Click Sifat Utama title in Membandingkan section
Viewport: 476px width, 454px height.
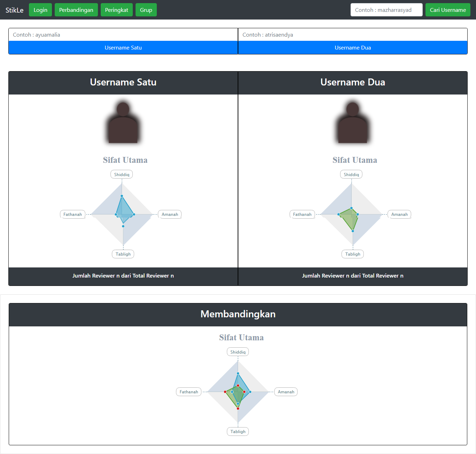[x=241, y=338]
